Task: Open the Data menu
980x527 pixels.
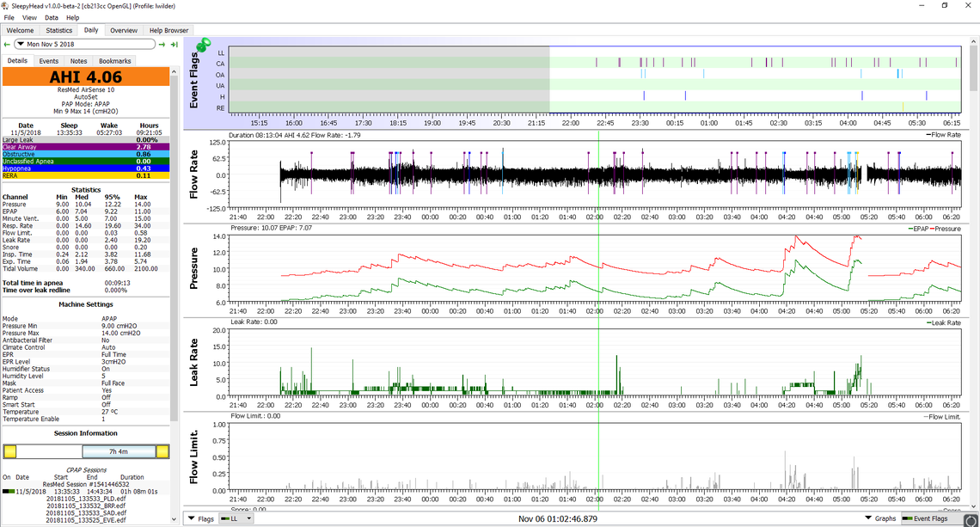Action: pyautogui.click(x=52, y=17)
